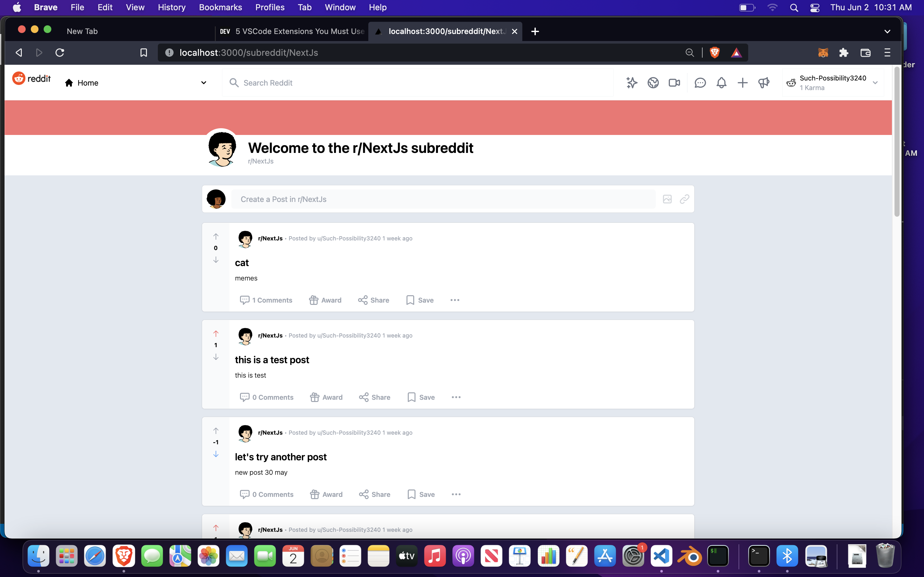
Task: Click the video camera icon in header
Action: 674,83
